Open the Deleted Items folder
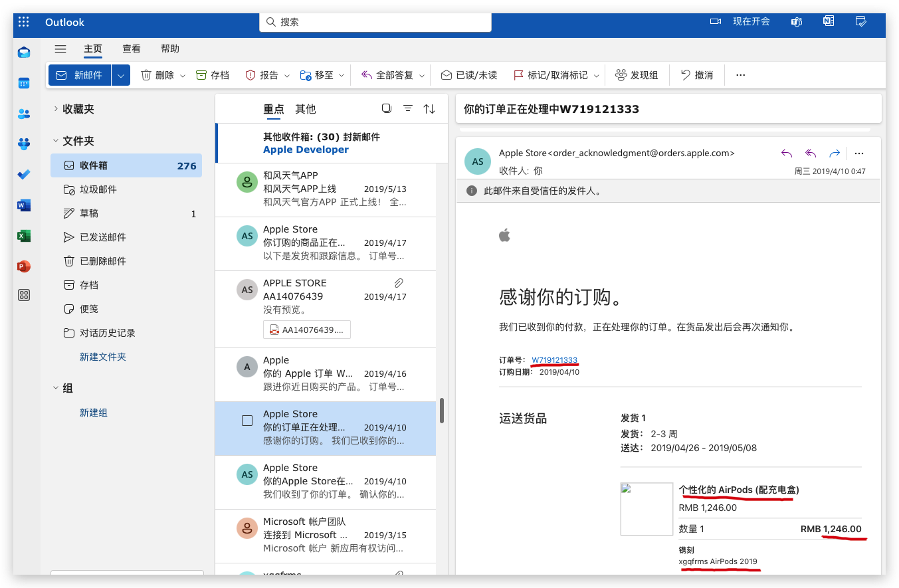 [126, 261]
